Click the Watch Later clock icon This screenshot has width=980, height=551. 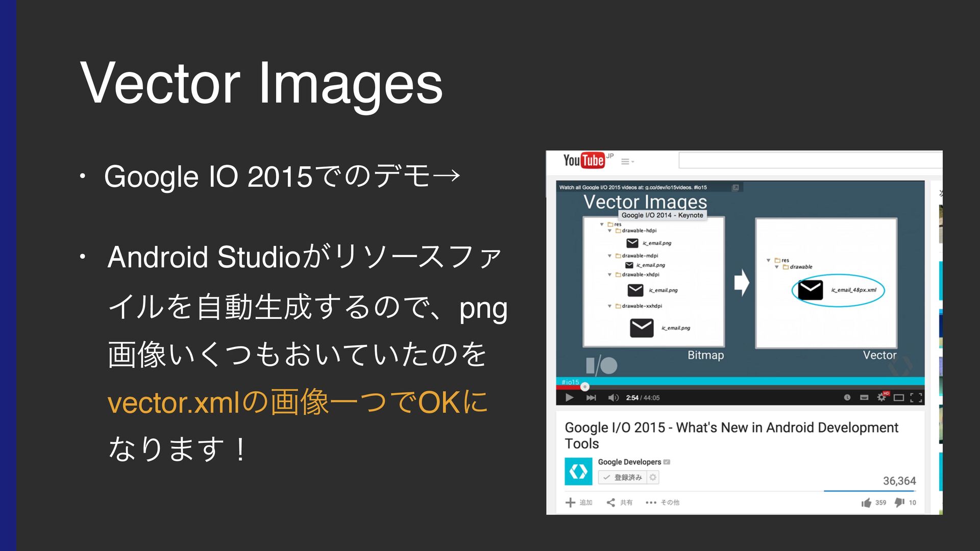847,397
